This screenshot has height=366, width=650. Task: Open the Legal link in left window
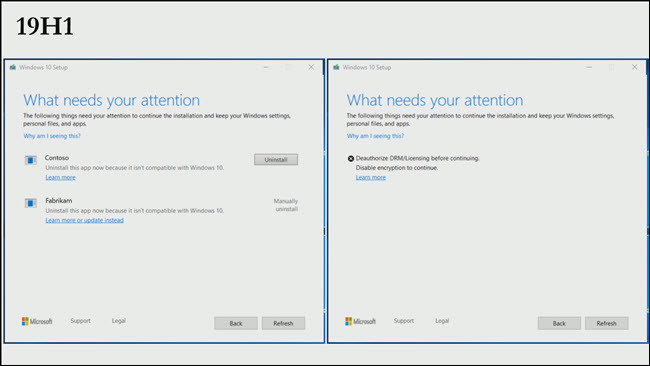click(x=119, y=321)
